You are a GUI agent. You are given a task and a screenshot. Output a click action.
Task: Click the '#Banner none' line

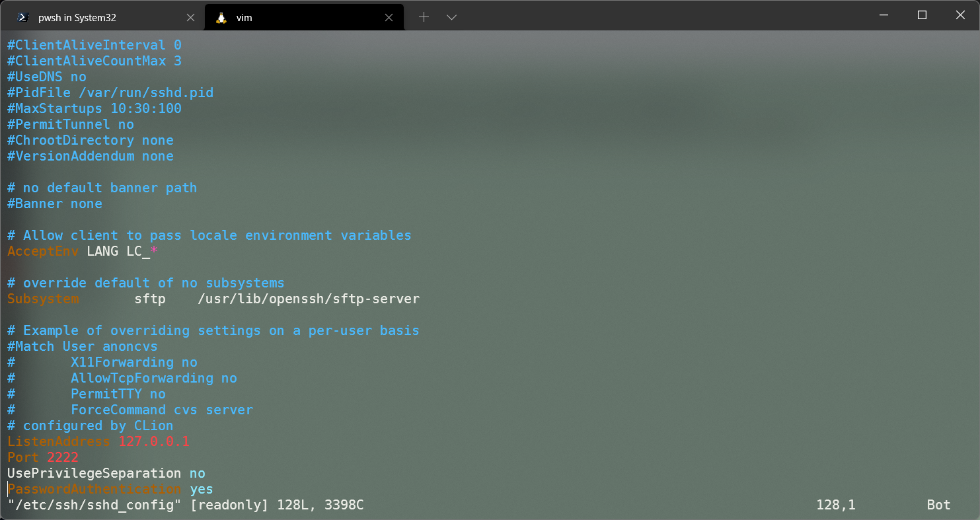tap(54, 204)
